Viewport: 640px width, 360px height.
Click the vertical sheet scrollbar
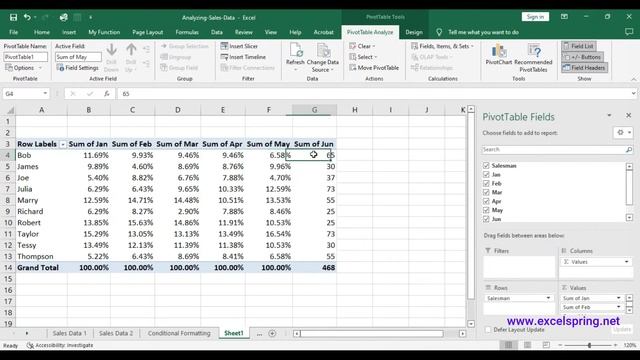coord(471,205)
